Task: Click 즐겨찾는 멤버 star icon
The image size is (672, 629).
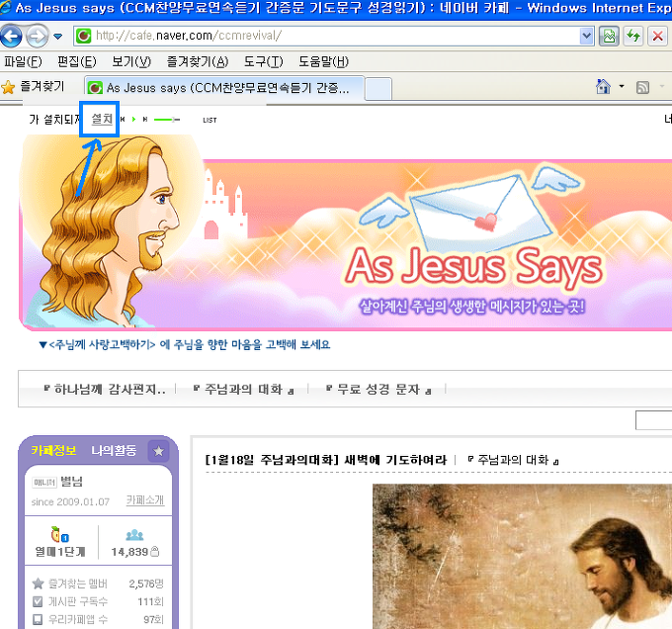Action: tap(39, 584)
